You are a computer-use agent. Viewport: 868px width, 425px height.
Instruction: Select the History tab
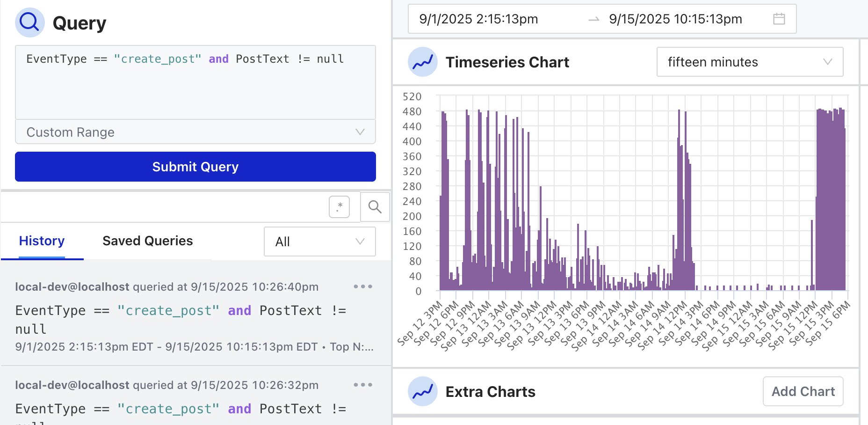click(42, 241)
